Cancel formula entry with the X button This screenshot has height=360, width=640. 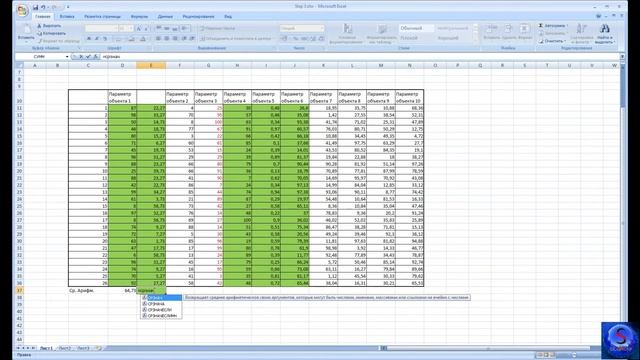[81, 57]
